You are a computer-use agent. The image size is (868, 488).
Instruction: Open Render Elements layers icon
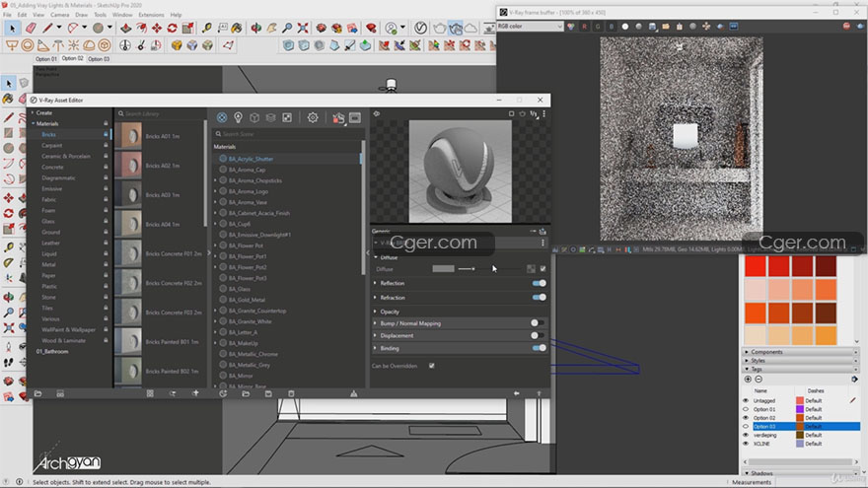point(270,117)
